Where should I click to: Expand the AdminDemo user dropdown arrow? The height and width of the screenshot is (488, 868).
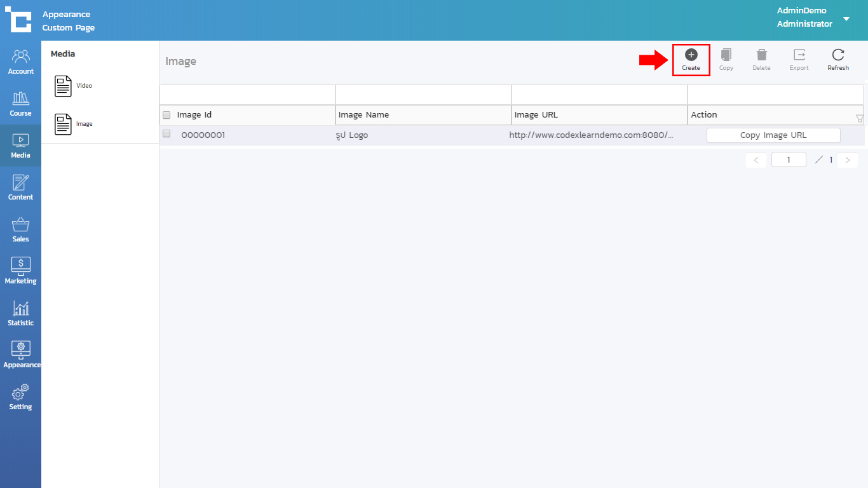coord(846,19)
